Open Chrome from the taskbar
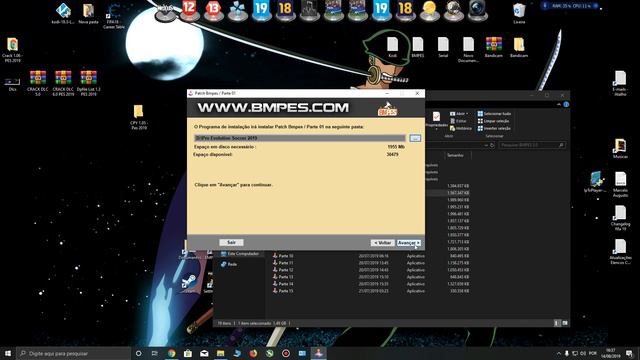Screen dimensions: 640x360 tap(171, 353)
